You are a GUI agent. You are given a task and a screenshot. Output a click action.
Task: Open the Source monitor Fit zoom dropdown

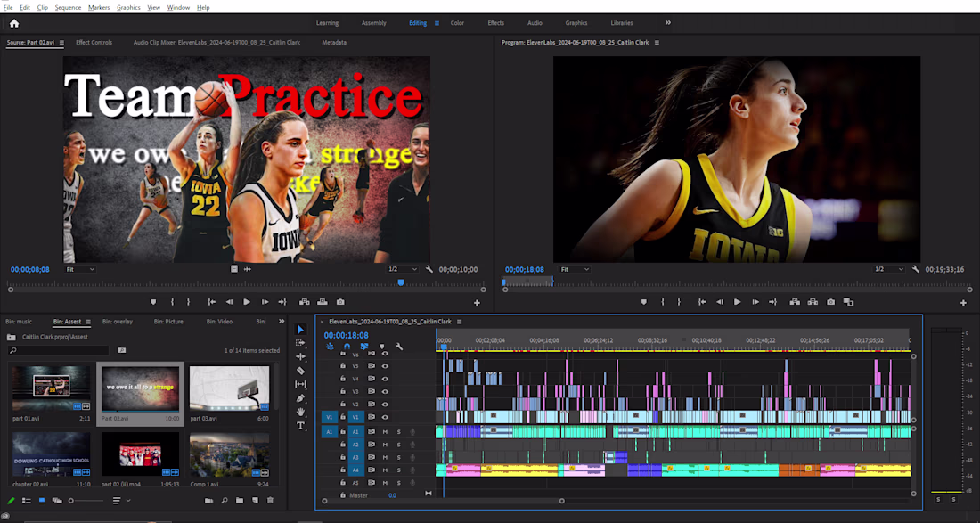tap(80, 269)
